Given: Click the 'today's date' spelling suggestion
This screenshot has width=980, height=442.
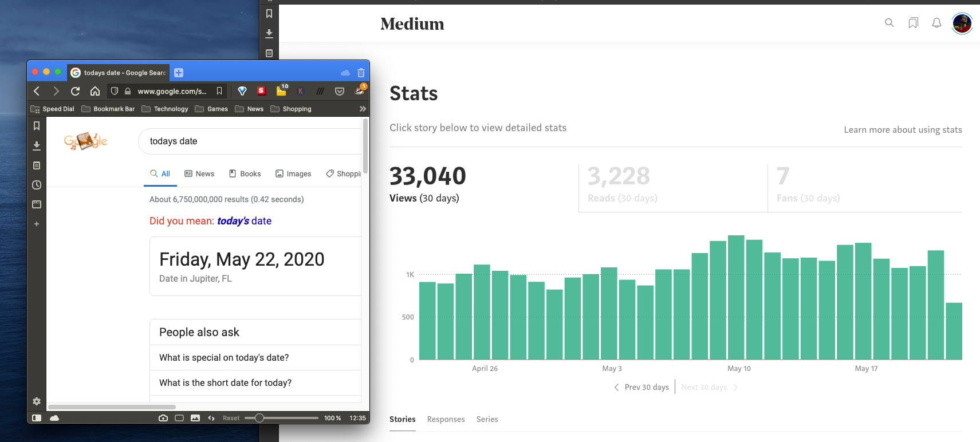Looking at the screenshot, I should coord(244,221).
